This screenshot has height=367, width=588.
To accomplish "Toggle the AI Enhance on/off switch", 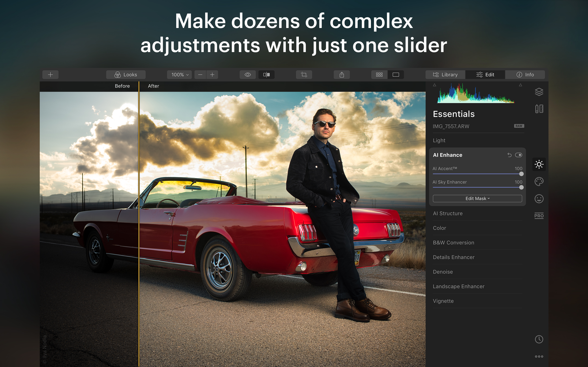I will click(x=518, y=155).
